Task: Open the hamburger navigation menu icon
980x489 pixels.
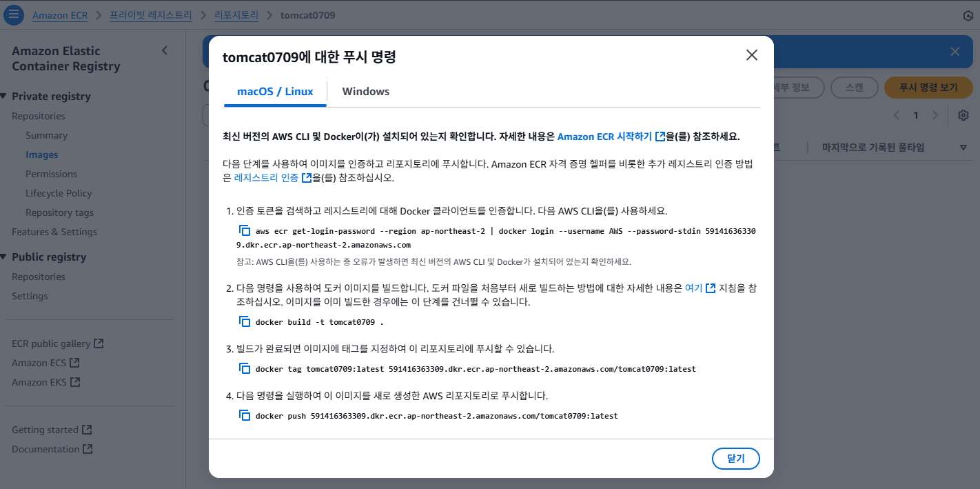Action: coord(13,15)
